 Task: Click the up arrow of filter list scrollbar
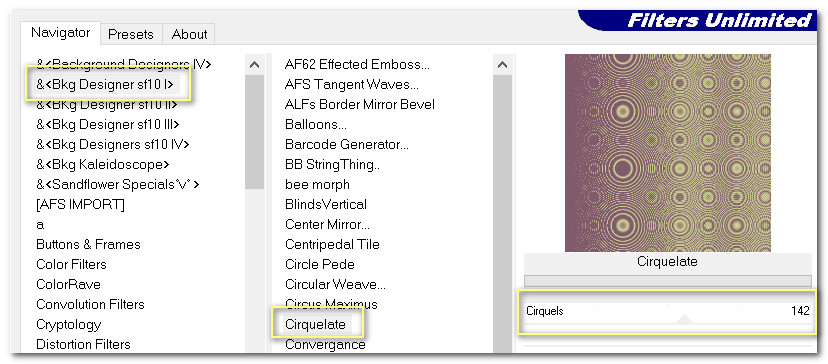(x=503, y=64)
